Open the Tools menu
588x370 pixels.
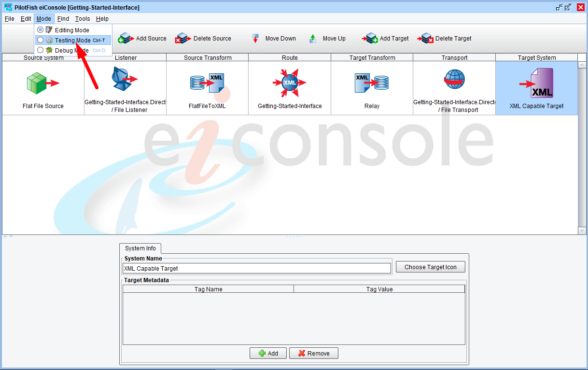(83, 19)
